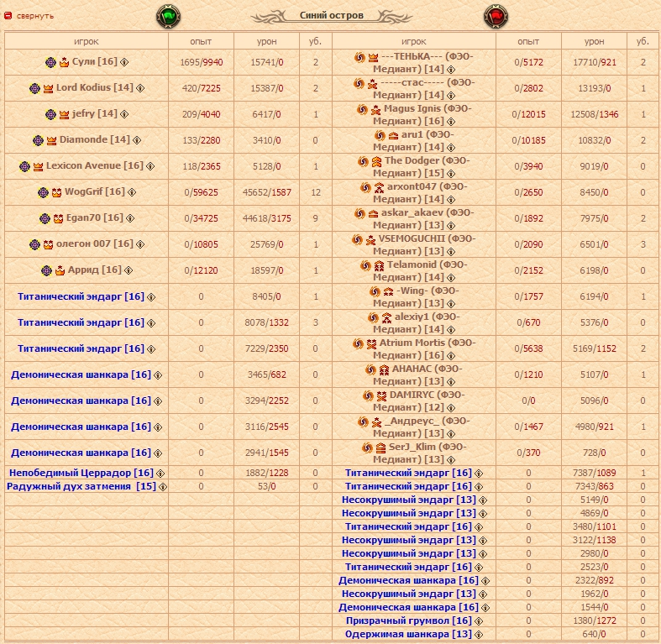Click experience value 0/10185

point(528,140)
